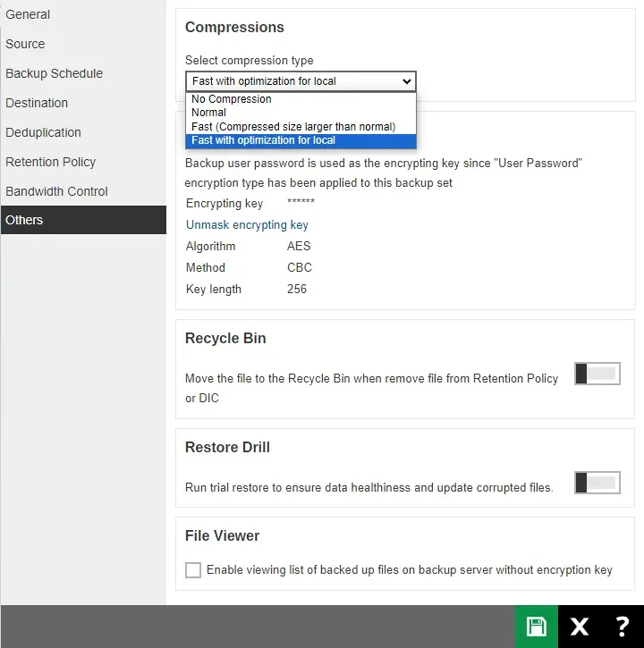Enable the Restore Drill switch

pos(597,484)
